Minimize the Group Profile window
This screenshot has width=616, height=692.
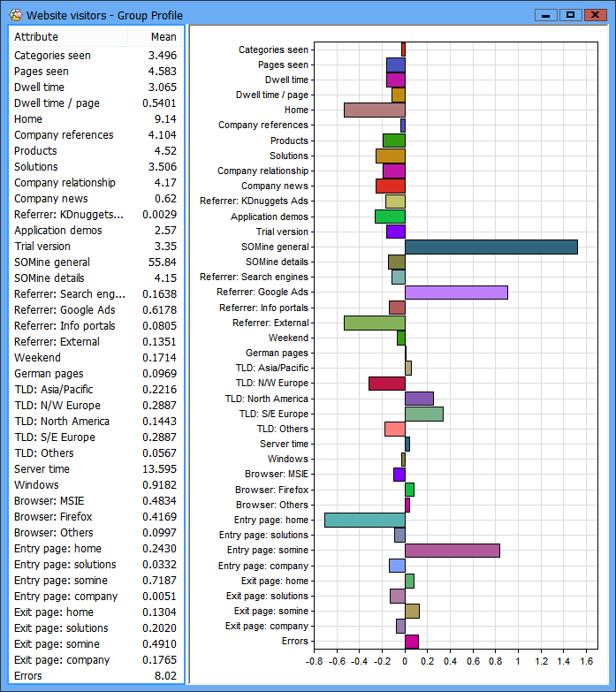(x=547, y=15)
